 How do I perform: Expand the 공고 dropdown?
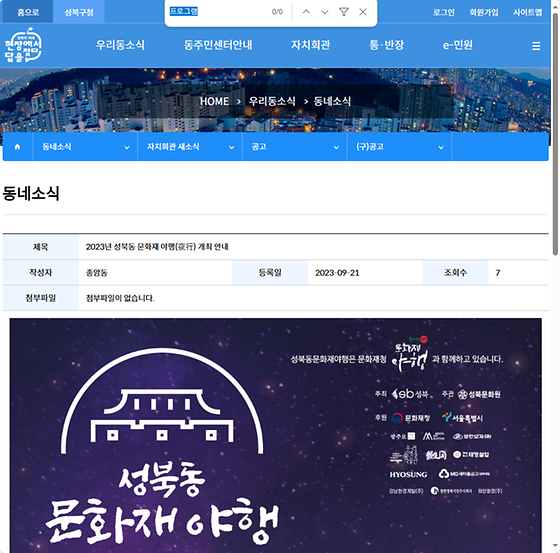coord(295,147)
